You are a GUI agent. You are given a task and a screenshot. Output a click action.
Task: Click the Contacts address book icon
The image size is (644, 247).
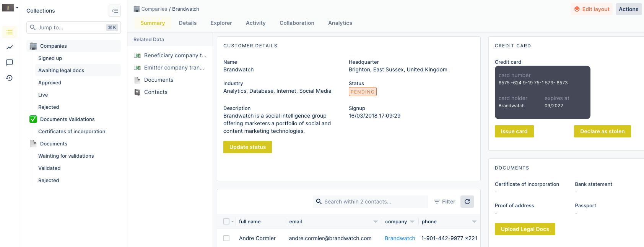pyautogui.click(x=137, y=92)
